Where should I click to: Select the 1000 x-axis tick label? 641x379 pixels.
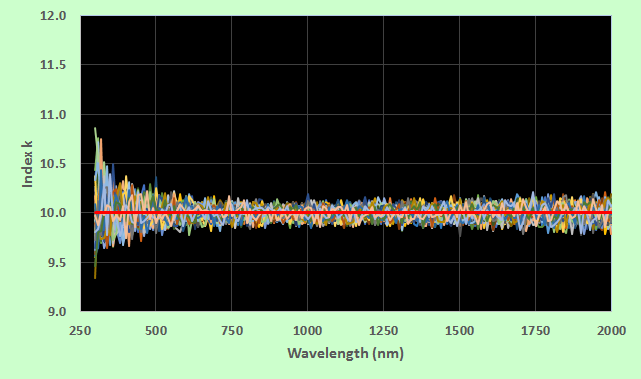[307, 330]
